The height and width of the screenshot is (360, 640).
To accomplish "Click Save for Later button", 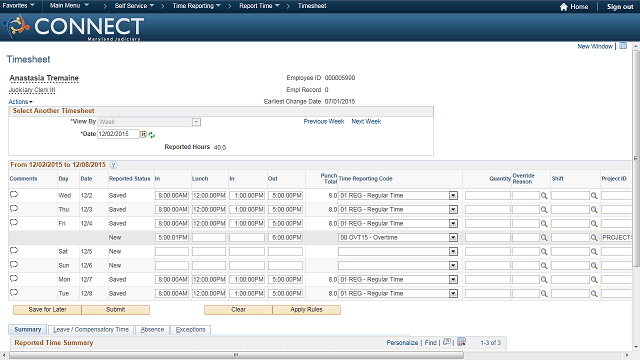I will click(x=47, y=310).
